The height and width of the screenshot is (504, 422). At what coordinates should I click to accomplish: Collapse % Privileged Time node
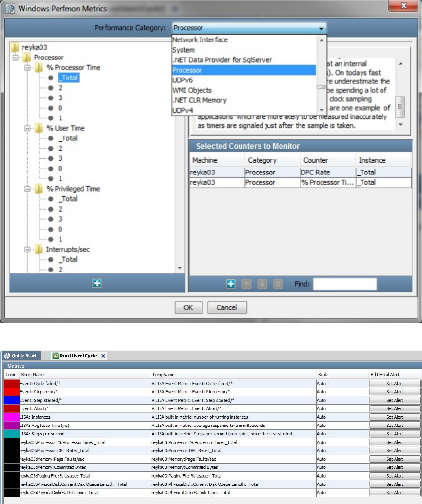27,189
